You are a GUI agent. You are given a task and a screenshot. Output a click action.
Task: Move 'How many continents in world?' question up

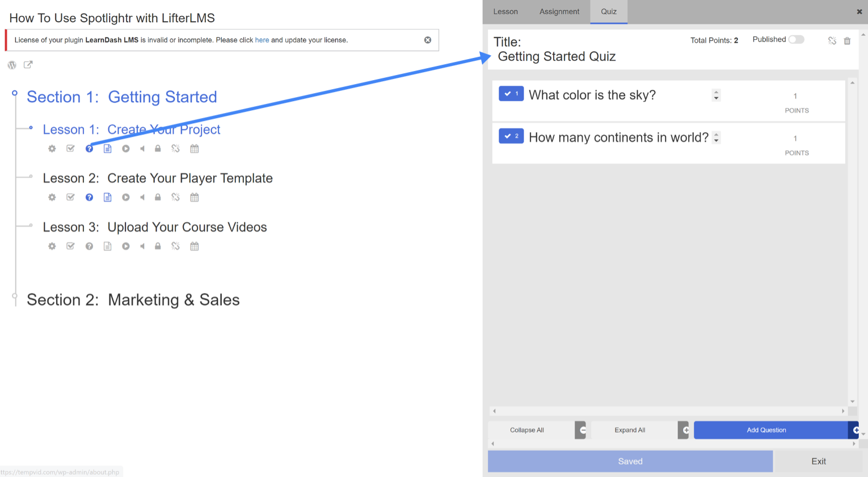click(x=717, y=135)
